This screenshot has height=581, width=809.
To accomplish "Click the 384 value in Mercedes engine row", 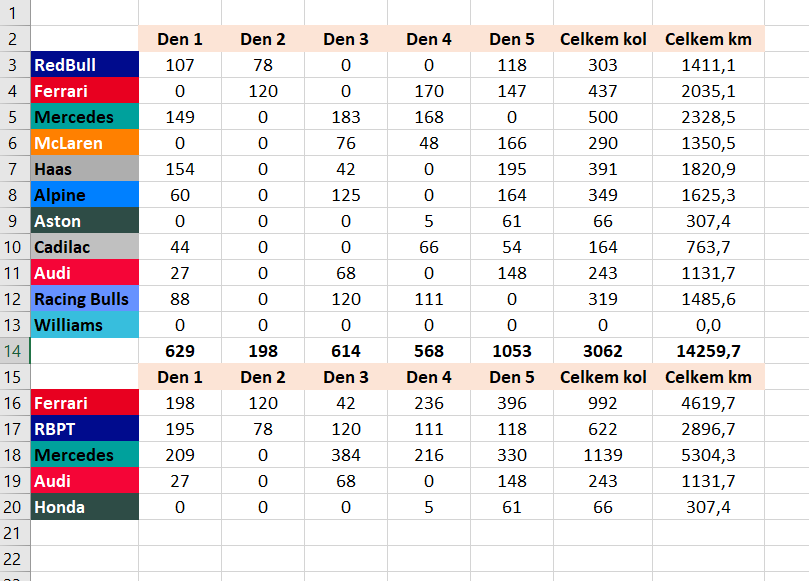I will 346,455.
